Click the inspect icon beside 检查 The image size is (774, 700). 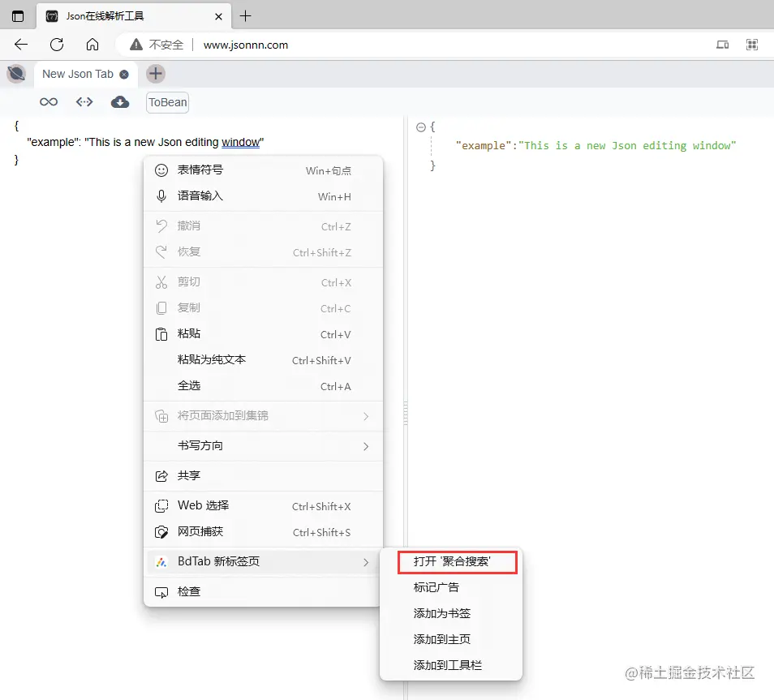[x=161, y=592]
